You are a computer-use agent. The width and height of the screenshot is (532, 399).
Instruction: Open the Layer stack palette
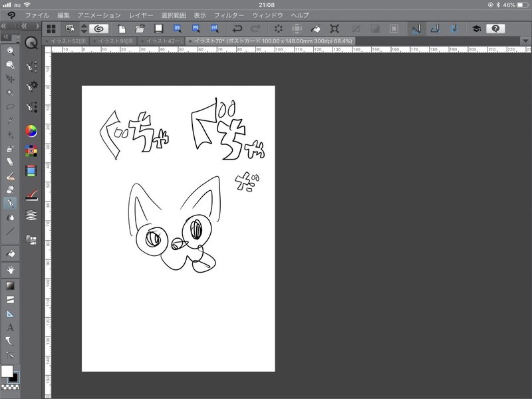point(31,215)
